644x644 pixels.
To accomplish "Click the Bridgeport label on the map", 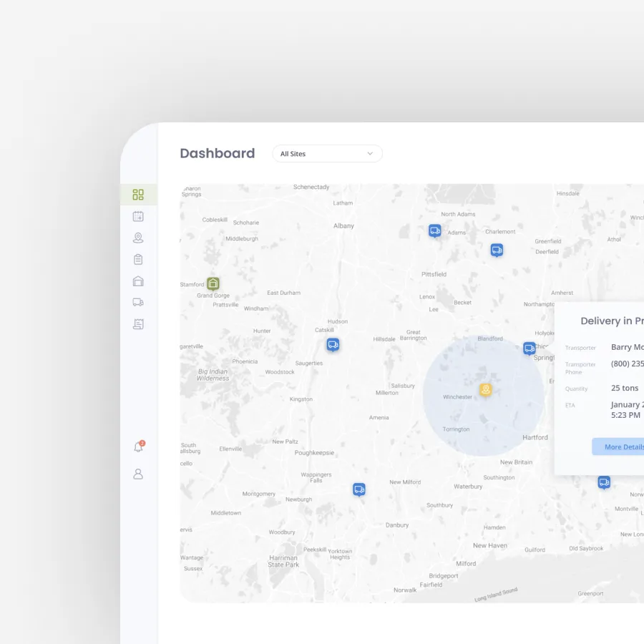I will (443, 576).
